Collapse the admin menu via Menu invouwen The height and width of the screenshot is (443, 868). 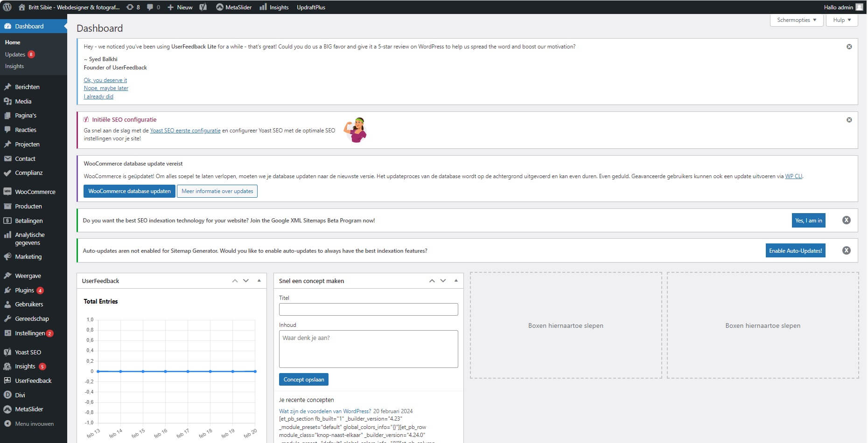(34, 424)
